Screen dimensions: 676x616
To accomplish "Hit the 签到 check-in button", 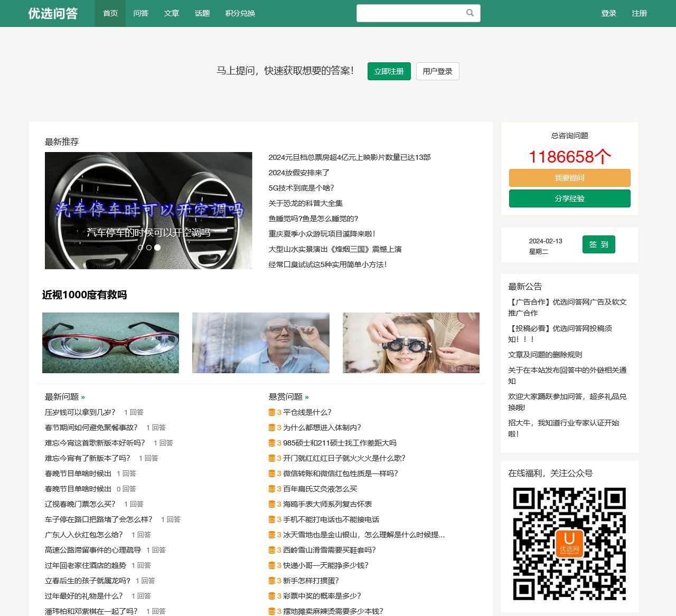I will point(598,244).
